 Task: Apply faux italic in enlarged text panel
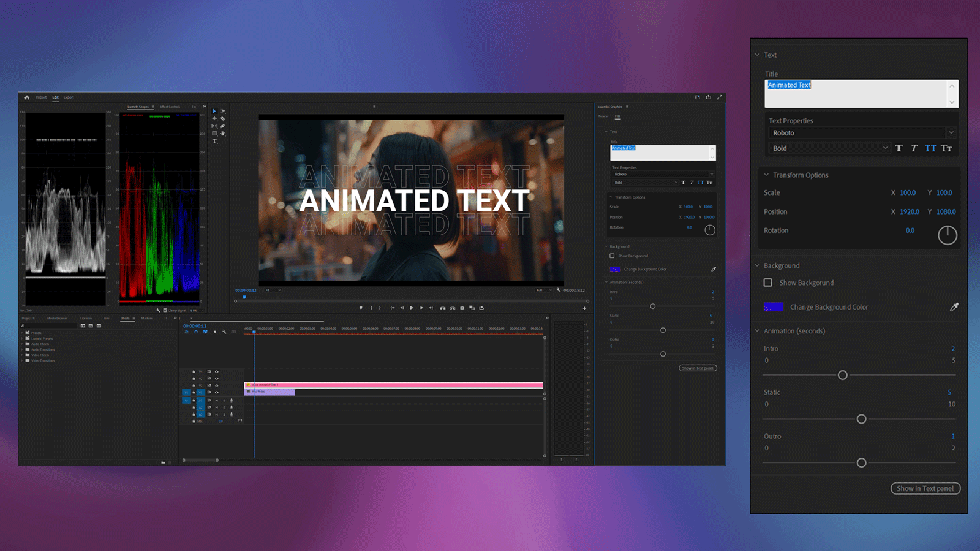tap(914, 148)
